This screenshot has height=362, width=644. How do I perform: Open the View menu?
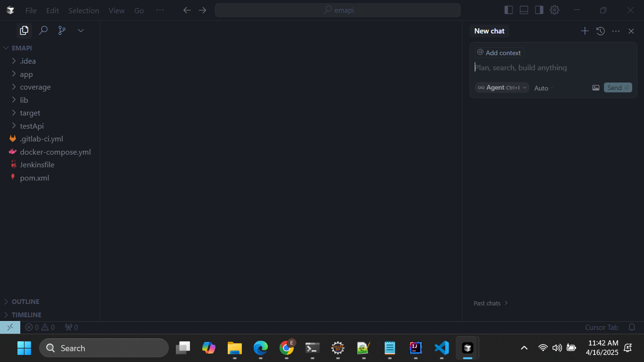(116, 10)
